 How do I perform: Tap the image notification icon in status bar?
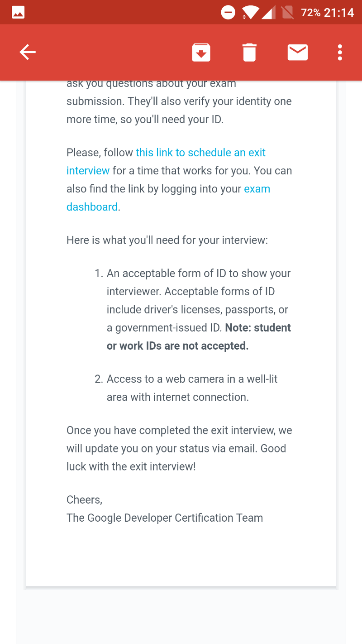click(18, 13)
